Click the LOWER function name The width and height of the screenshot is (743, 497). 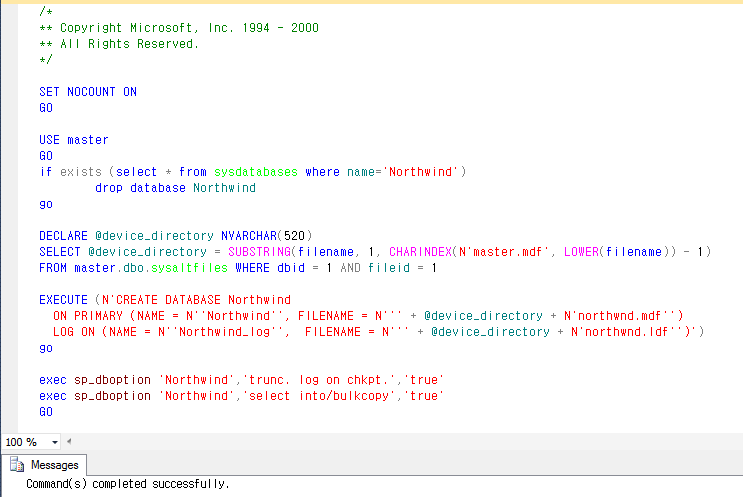click(581, 252)
